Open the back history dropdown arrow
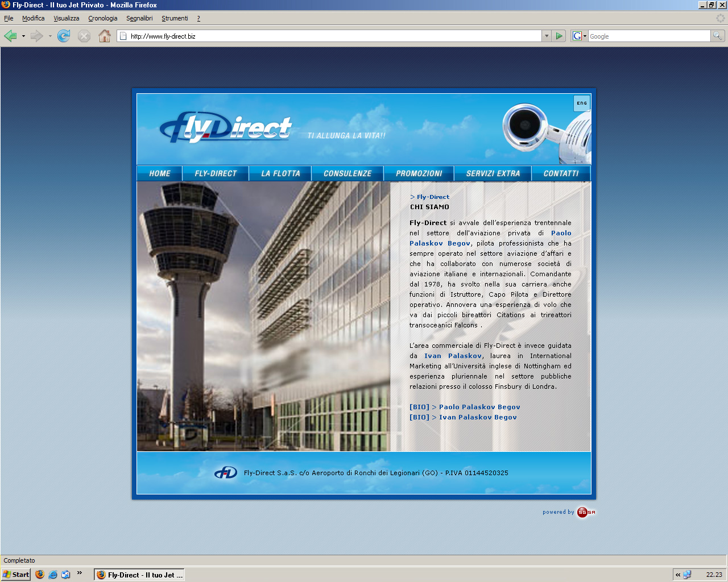 [x=23, y=36]
